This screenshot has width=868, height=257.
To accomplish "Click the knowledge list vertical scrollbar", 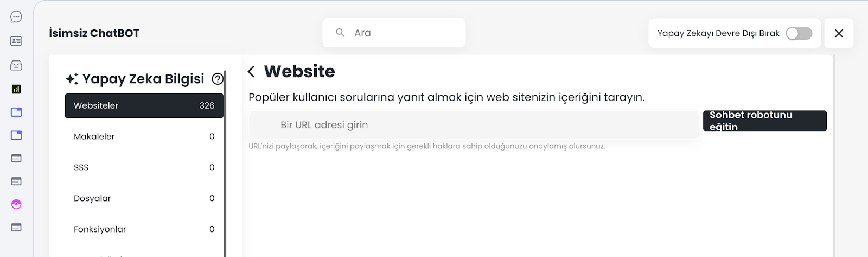I will click(x=225, y=163).
